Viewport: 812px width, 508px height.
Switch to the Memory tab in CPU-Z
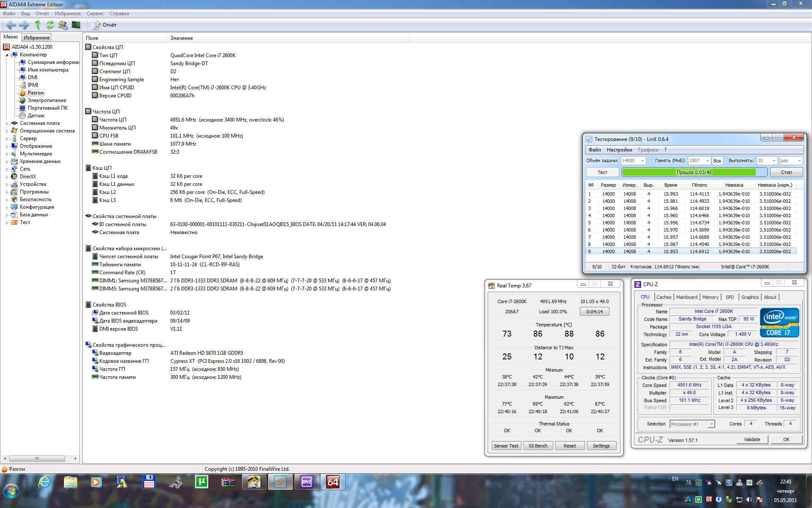pyautogui.click(x=710, y=297)
